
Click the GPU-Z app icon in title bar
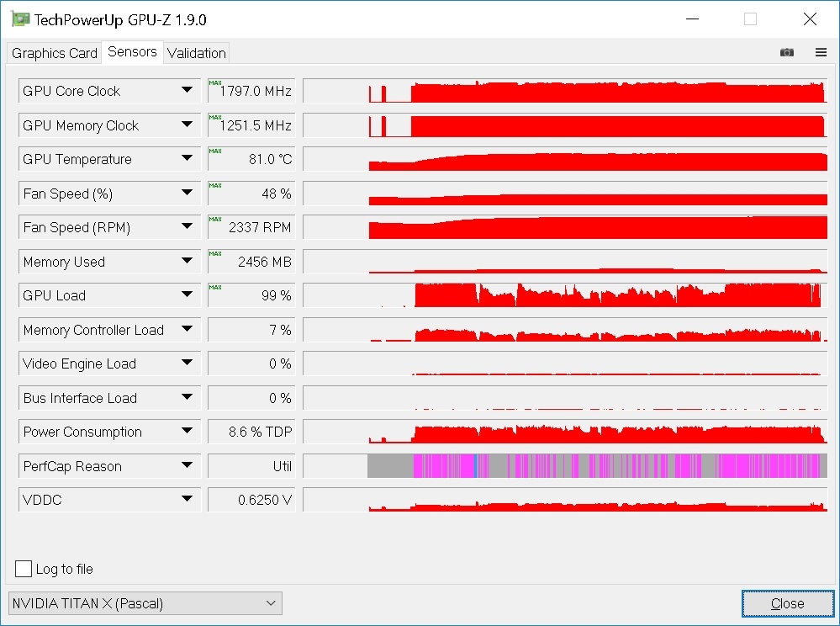coord(20,19)
